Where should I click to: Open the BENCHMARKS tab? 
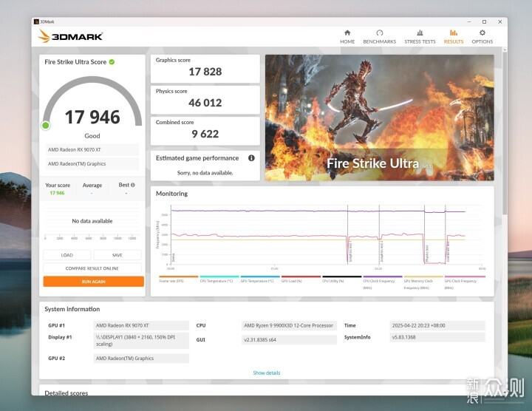pyautogui.click(x=379, y=37)
